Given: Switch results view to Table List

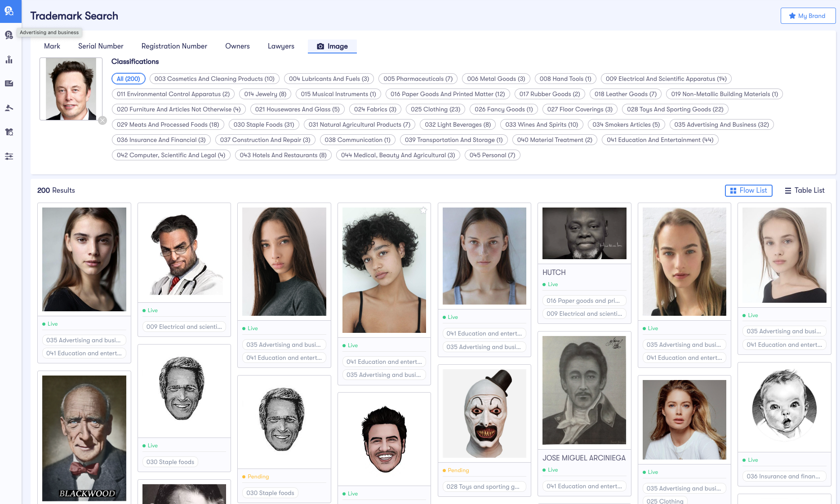Looking at the screenshot, I should [x=804, y=190].
